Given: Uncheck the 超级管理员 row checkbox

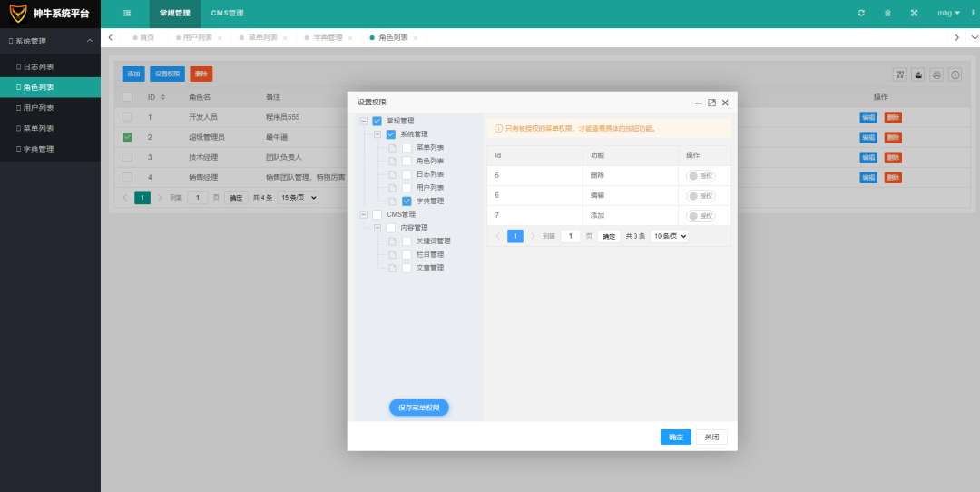Looking at the screenshot, I should [128, 137].
